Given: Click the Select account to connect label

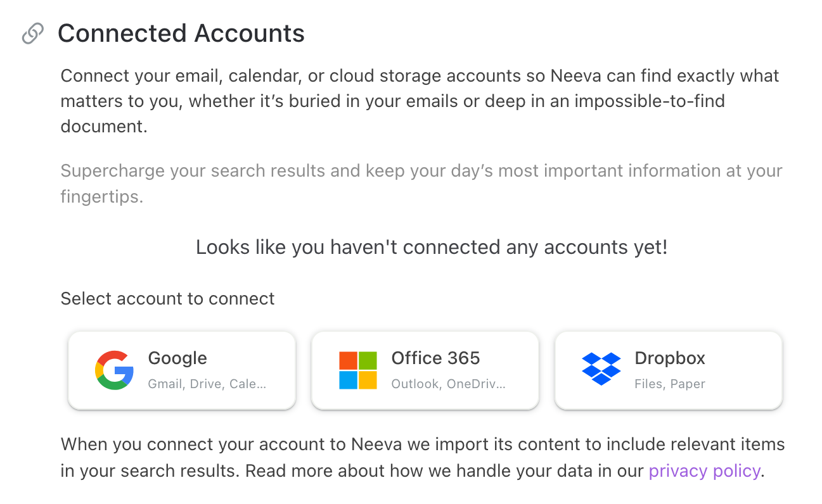Looking at the screenshot, I should click(168, 299).
